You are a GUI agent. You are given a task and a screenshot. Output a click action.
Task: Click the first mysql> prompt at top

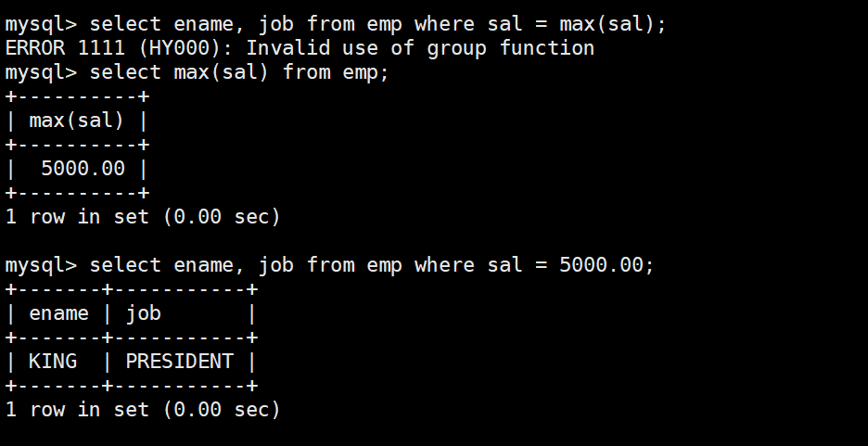pos(41,24)
